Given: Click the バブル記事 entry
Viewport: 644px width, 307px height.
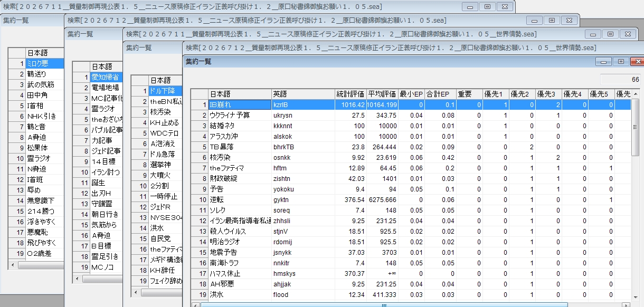Looking at the screenshot, I should 106,130.
